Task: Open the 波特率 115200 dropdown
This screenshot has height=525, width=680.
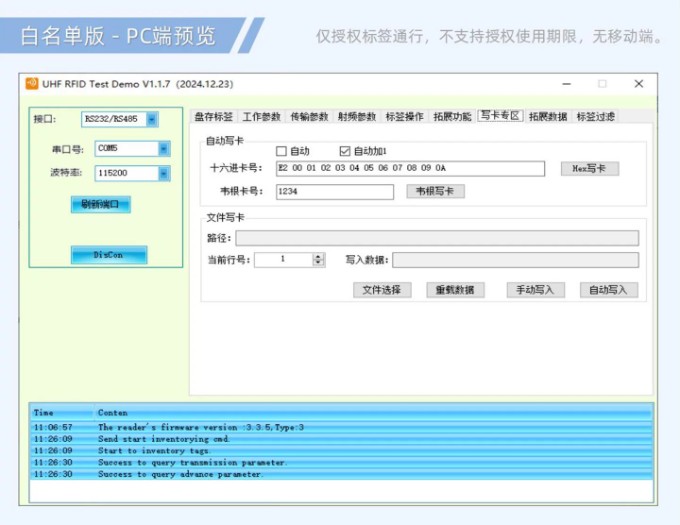Action: (x=152, y=174)
